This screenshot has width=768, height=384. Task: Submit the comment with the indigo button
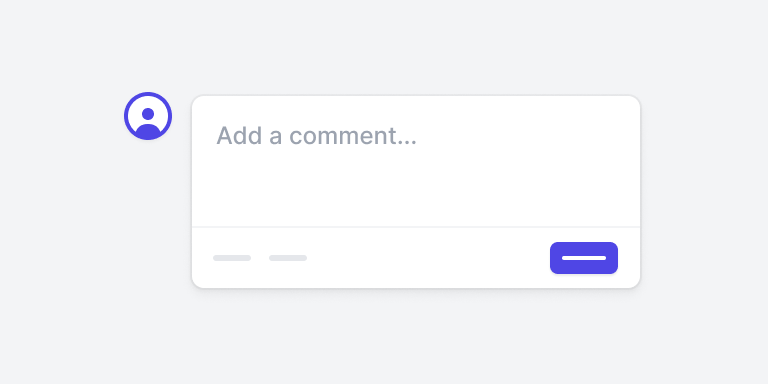tap(584, 258)
